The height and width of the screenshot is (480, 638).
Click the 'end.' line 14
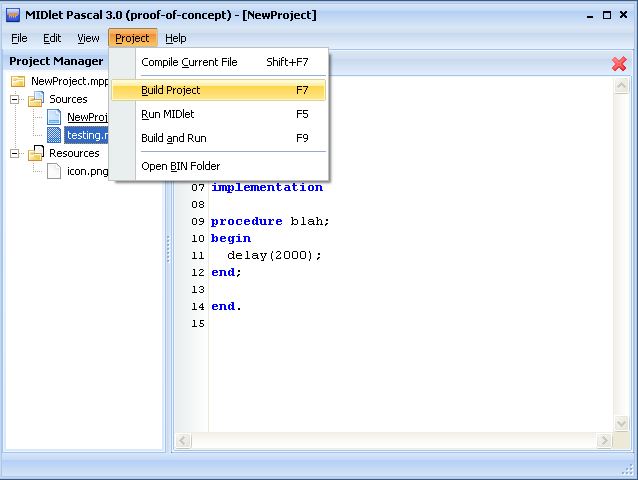tap(226, 307)
